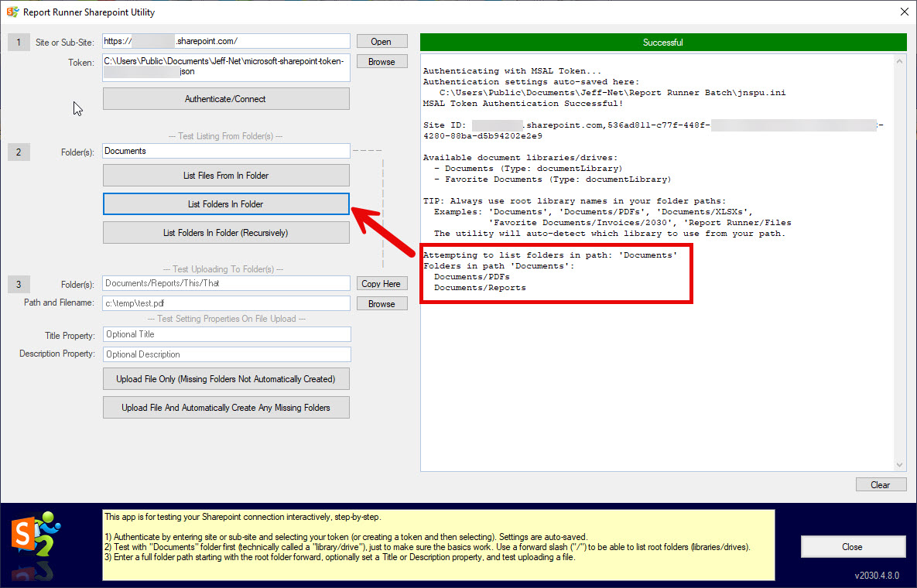
Task: Clear the output log
Action: [x=880, y=485]
